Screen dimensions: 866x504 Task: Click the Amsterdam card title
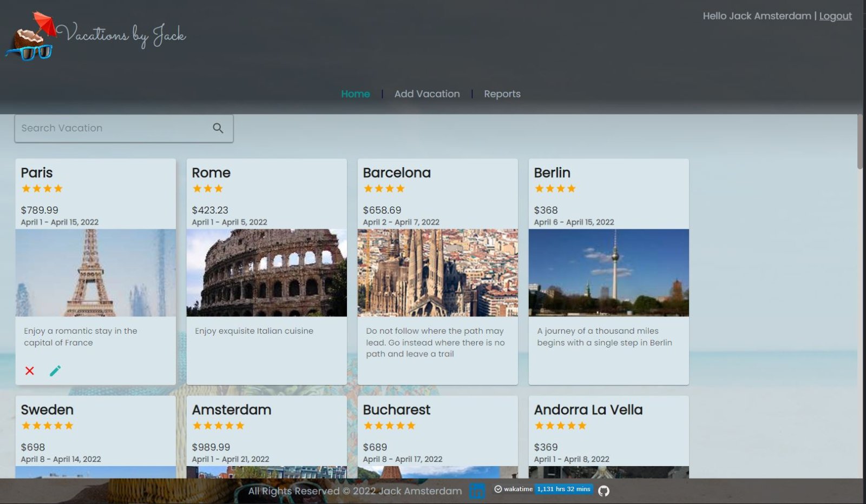(232, 409)
